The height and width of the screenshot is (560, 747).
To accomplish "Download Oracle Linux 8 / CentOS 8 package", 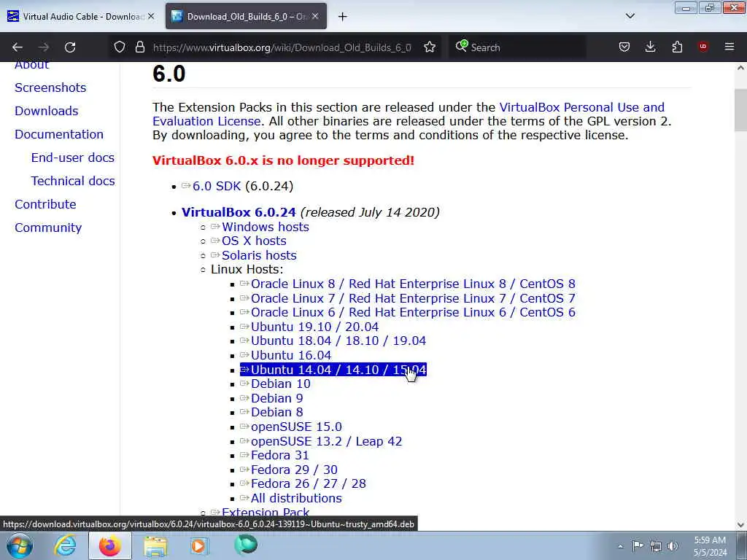I will 413,284.
